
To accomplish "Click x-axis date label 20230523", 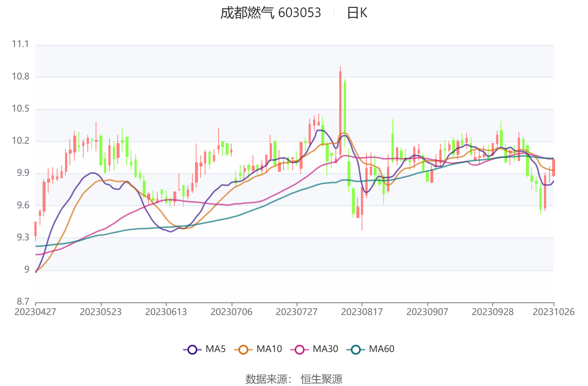I will pyautogui.click(x=101, y=312).
